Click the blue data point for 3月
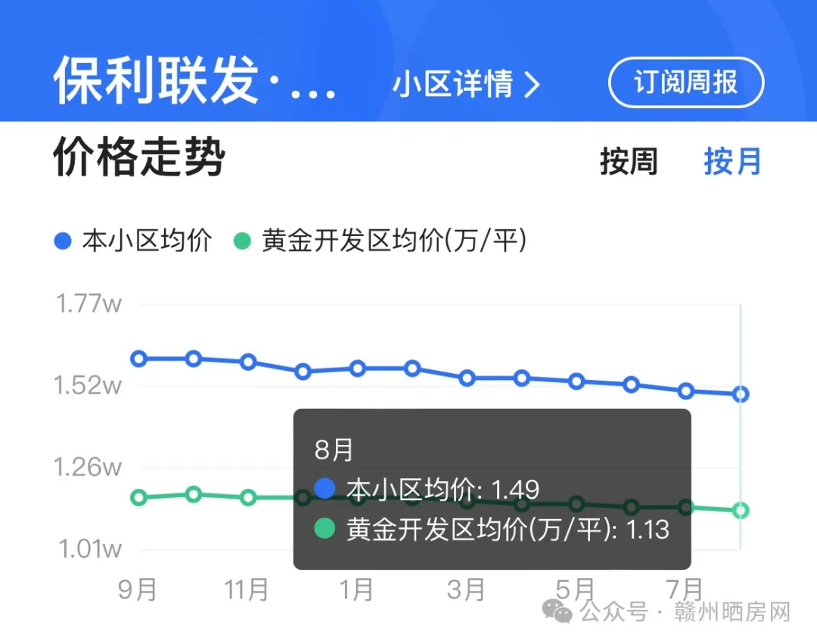Screen dimensions: 817x644 (467, 378)
